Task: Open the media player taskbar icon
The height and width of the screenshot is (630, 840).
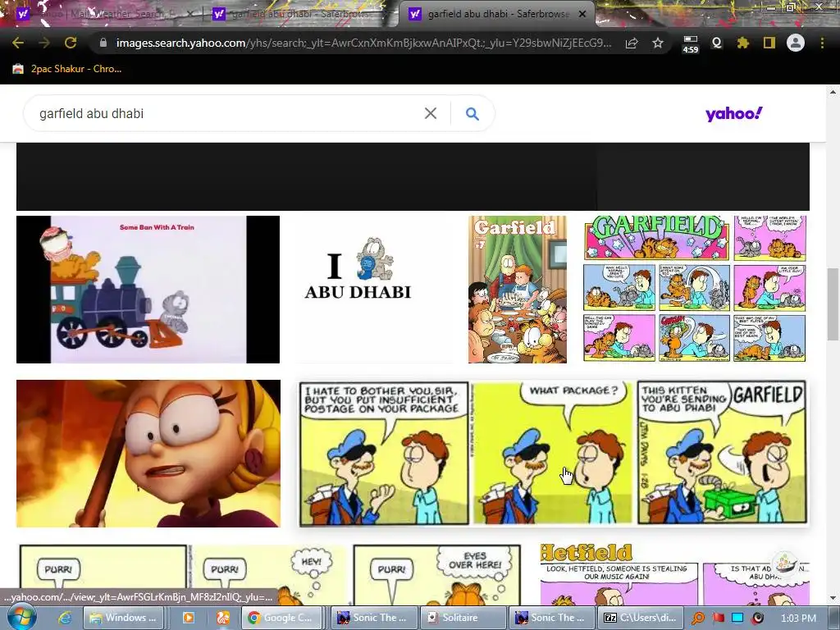Action: [189, 618]
